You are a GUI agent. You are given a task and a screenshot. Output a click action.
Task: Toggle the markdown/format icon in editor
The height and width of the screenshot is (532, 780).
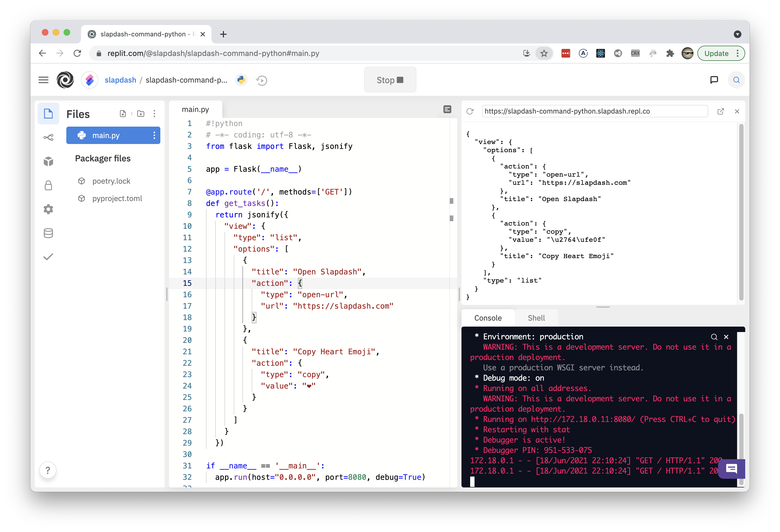447,109
